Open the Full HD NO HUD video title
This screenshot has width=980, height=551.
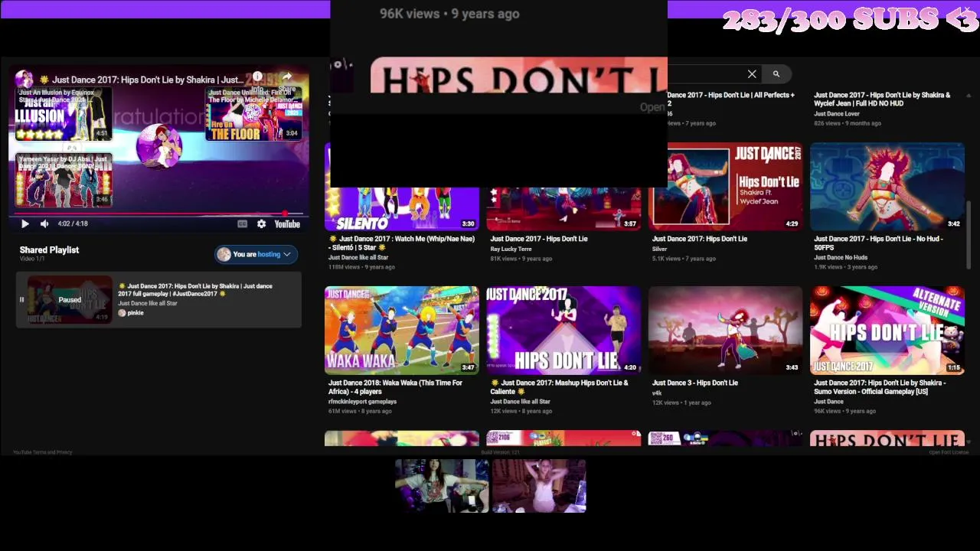tap(882, 99)
